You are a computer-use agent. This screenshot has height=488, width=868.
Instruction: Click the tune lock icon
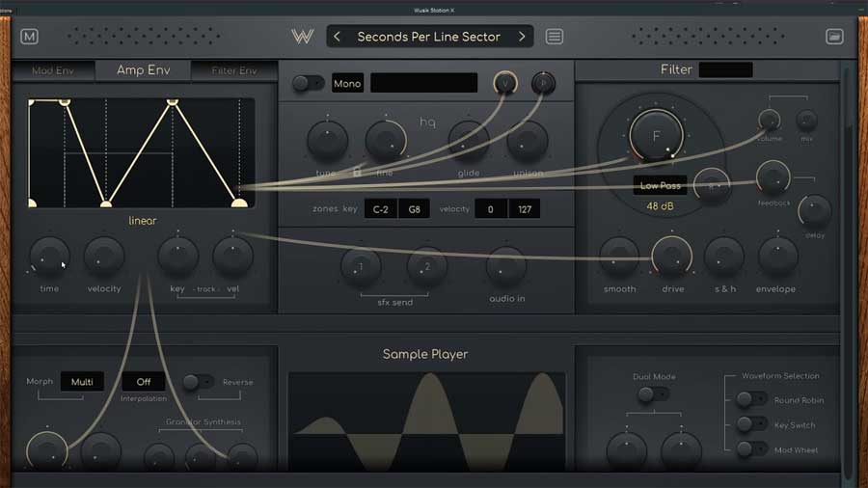click(357, 172)
